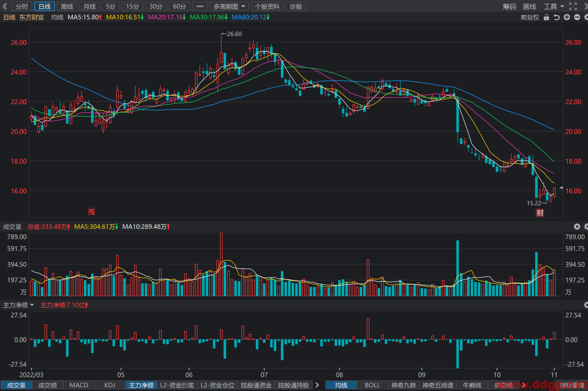
Task: Click MA20:17.16 indicator value
Action: click(167, 17)
